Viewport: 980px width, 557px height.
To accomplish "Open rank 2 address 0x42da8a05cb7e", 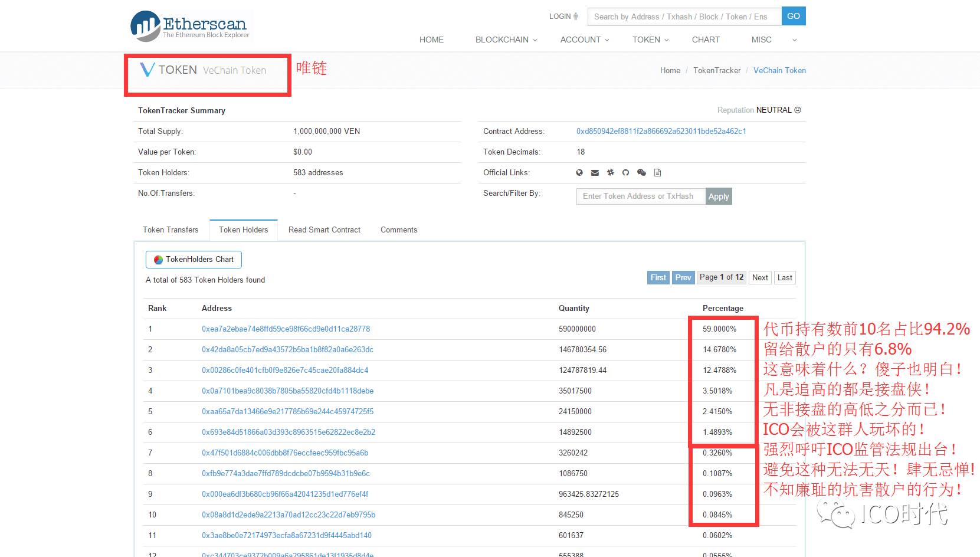I will point(287,349).
